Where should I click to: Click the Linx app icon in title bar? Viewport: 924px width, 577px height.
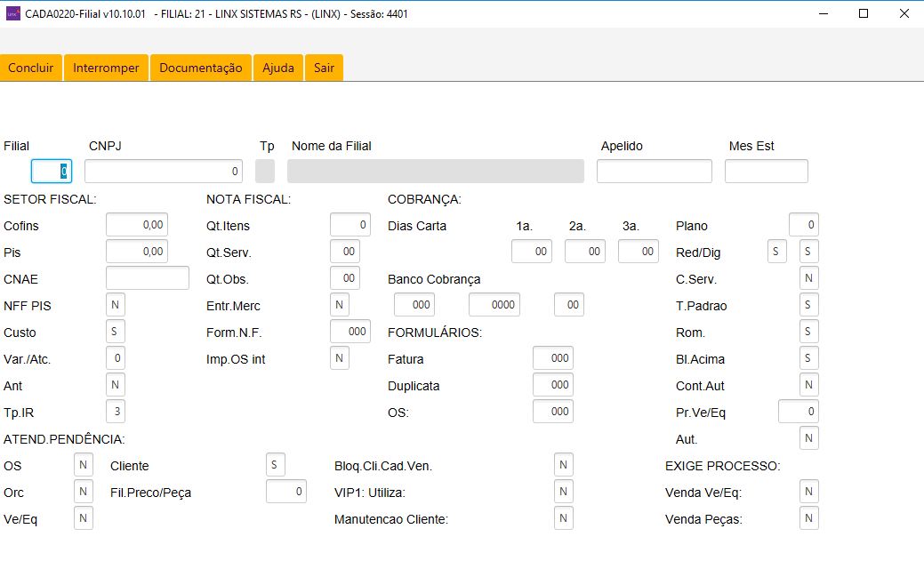pyautogui.click(x=13, y=13)
